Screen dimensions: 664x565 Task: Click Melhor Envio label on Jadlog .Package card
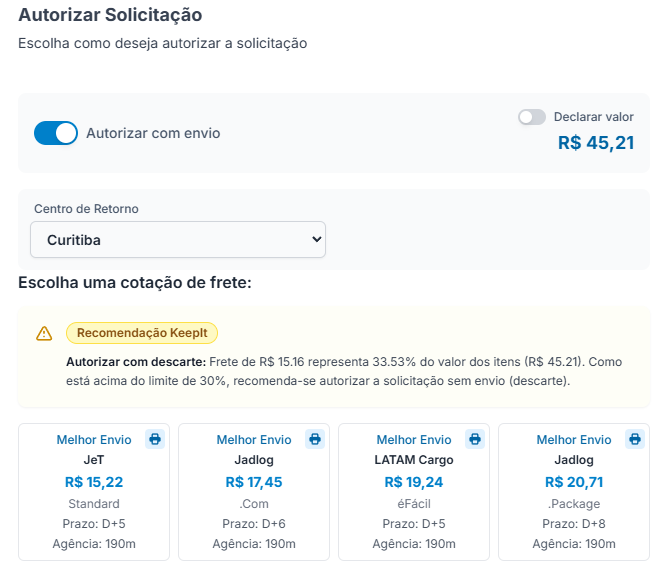pos(574,440)
